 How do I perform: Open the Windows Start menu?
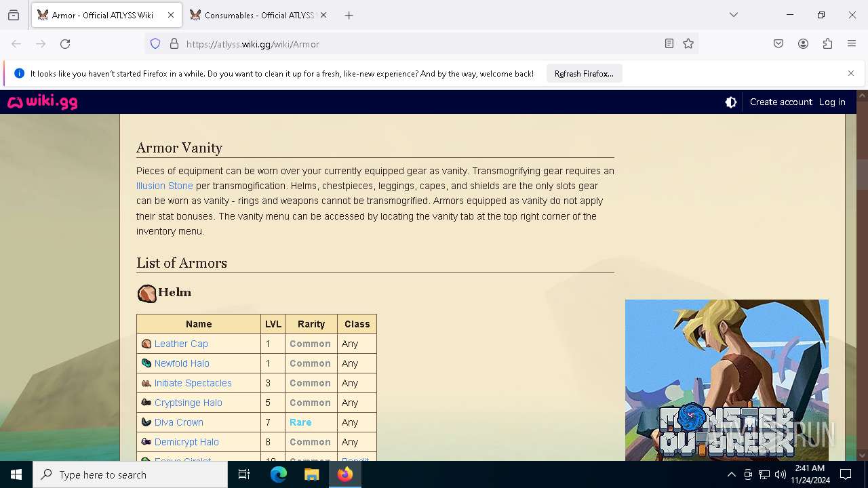pos(16,474)
